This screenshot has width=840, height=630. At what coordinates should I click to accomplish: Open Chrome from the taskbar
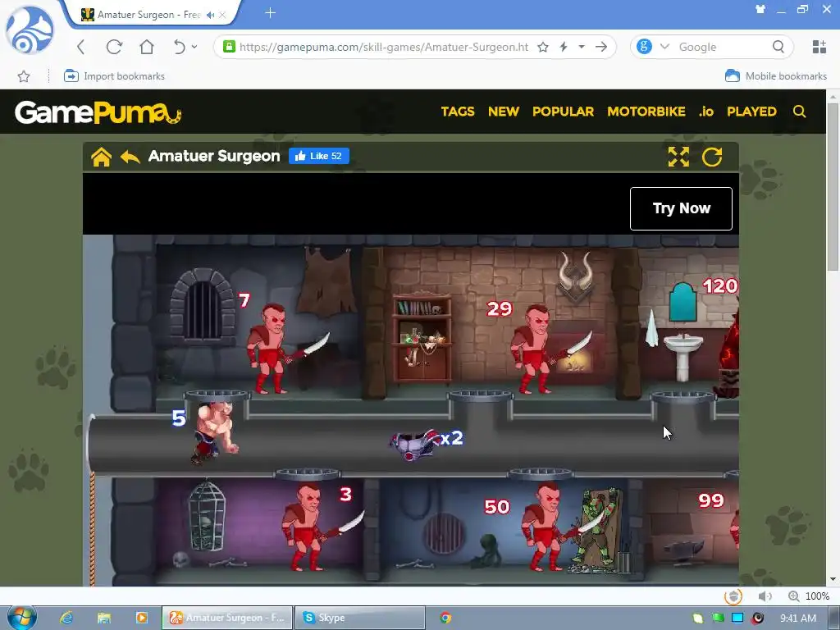(x=445, y=618)
